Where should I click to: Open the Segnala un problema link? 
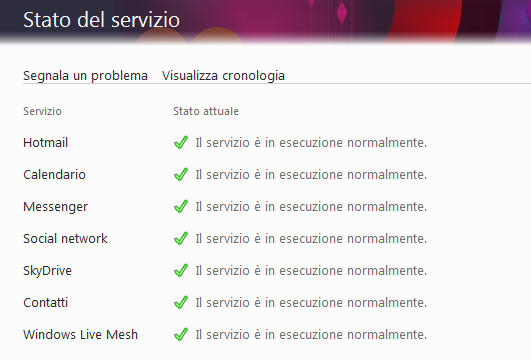pos(85,76)
